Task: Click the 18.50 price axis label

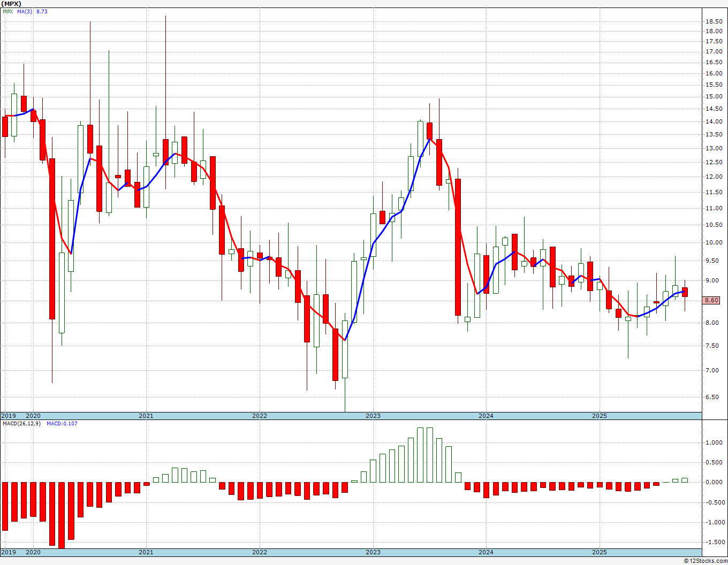Action: pos(712,21)
